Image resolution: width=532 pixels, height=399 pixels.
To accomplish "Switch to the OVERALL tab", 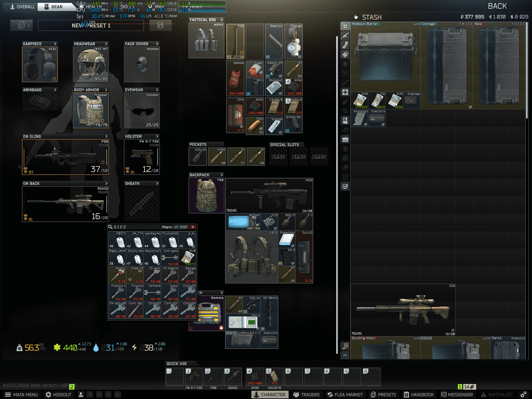I will [x=22, y=7].
